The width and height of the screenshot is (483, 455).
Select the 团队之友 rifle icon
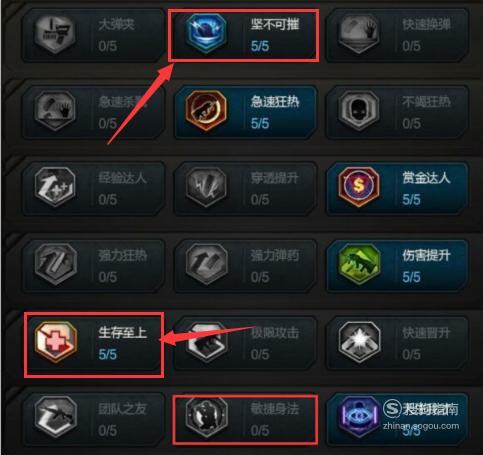click(x=56, y=417)
